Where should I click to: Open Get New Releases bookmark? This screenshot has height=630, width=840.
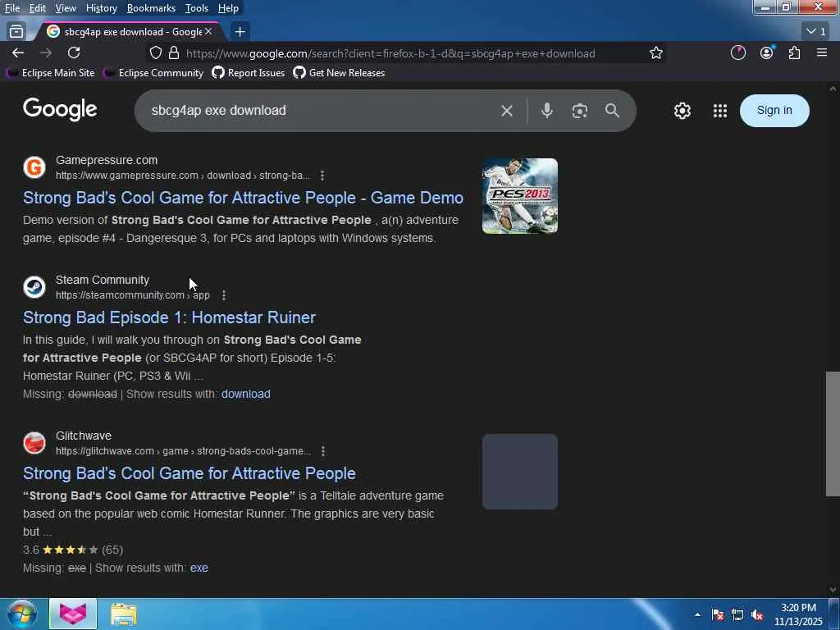339,73
